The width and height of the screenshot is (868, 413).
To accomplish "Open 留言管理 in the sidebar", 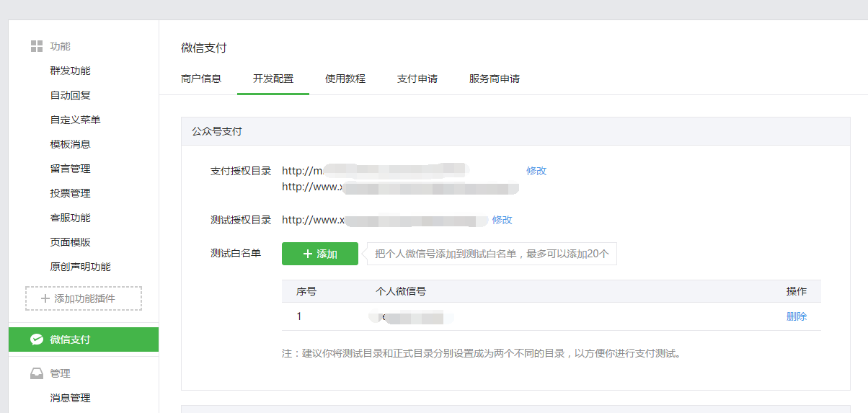I will [70, 169].
